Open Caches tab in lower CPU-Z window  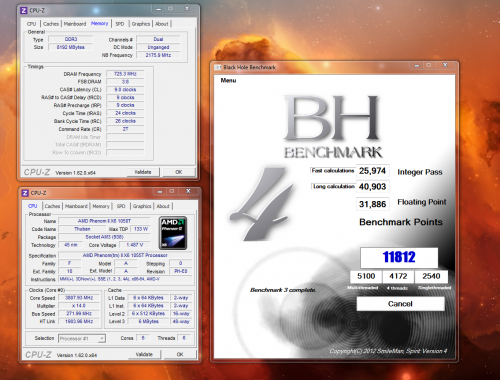tap(52, 206)
